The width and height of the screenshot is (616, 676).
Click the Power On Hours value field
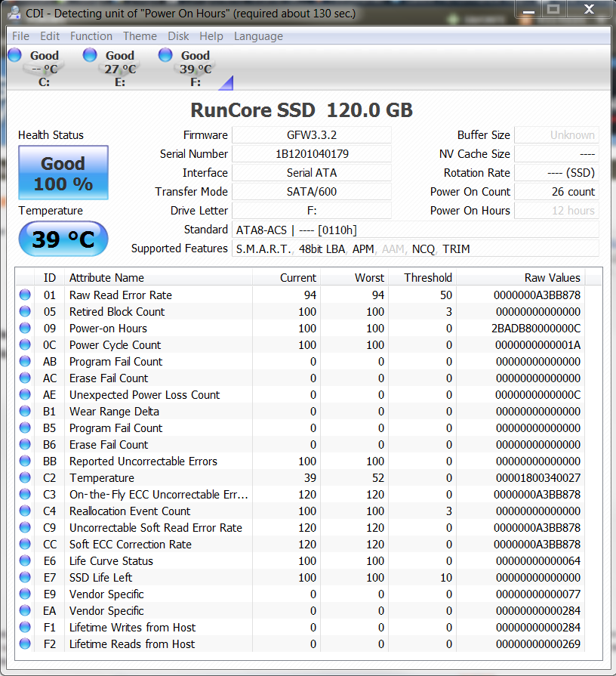(556, 211)
